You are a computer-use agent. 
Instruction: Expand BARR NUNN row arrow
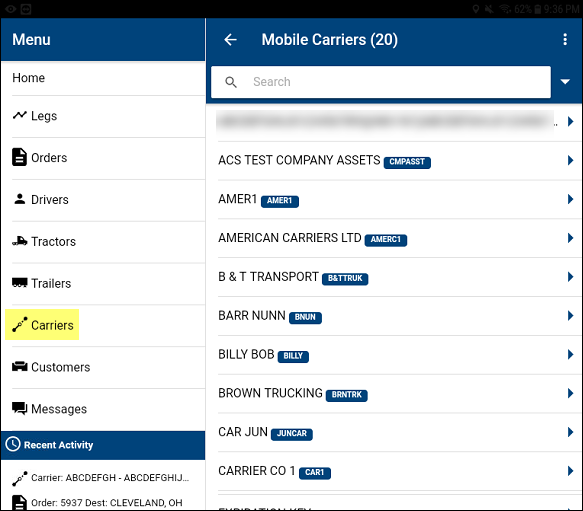click(x=570, y=316)
